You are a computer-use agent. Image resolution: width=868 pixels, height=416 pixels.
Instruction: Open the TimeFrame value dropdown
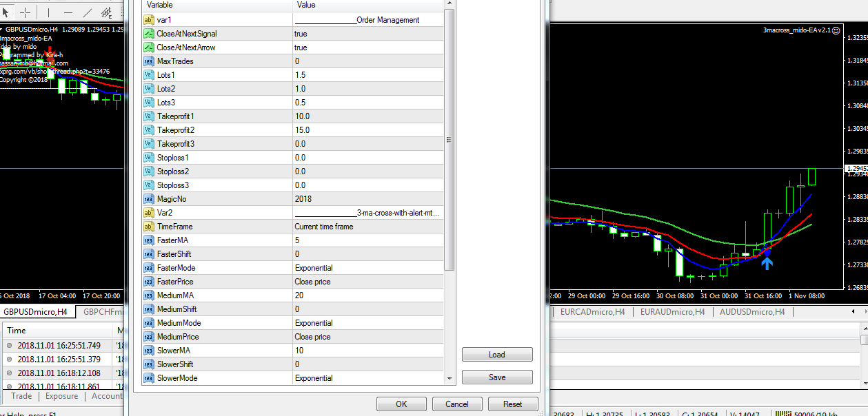point(368,227)
